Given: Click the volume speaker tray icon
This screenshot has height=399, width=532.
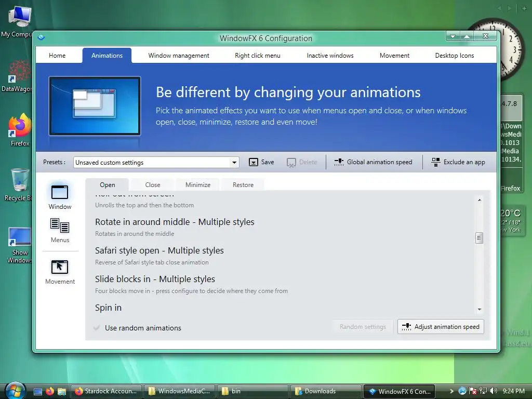Looking at the screenshot, I should click(494, 391).
